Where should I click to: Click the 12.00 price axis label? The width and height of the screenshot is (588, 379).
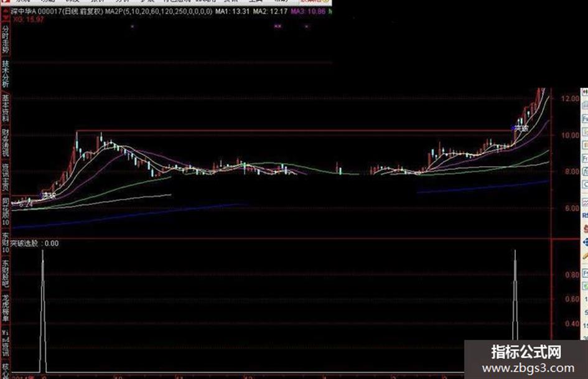(570, 99)
